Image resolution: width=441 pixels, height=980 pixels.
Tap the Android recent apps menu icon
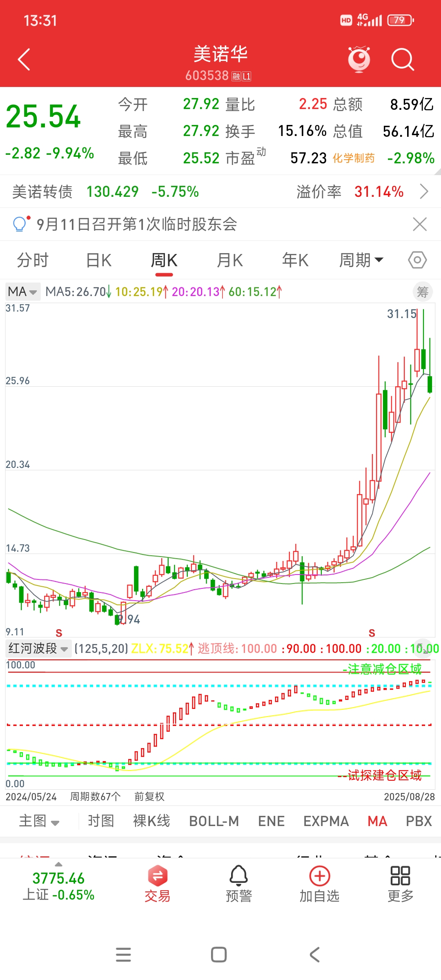[x=123, y=955]
